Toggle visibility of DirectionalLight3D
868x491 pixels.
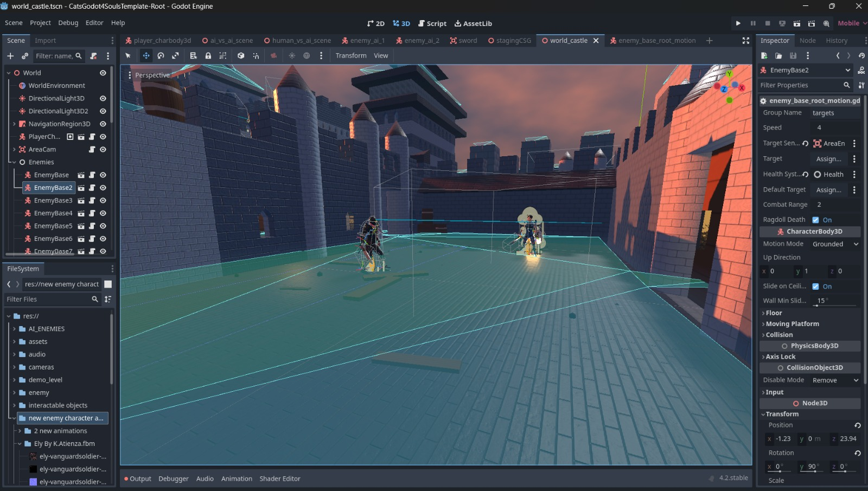(103, 98)
